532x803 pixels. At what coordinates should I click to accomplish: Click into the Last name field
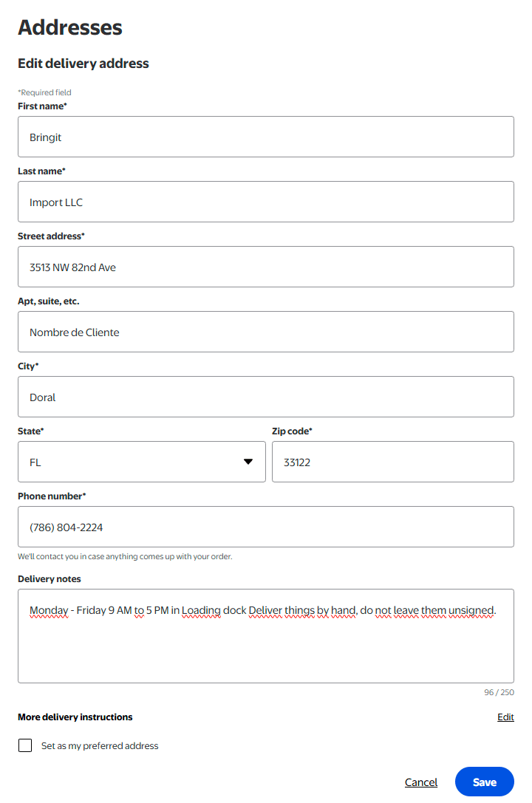pyautogui.click(x=266, y=201)
